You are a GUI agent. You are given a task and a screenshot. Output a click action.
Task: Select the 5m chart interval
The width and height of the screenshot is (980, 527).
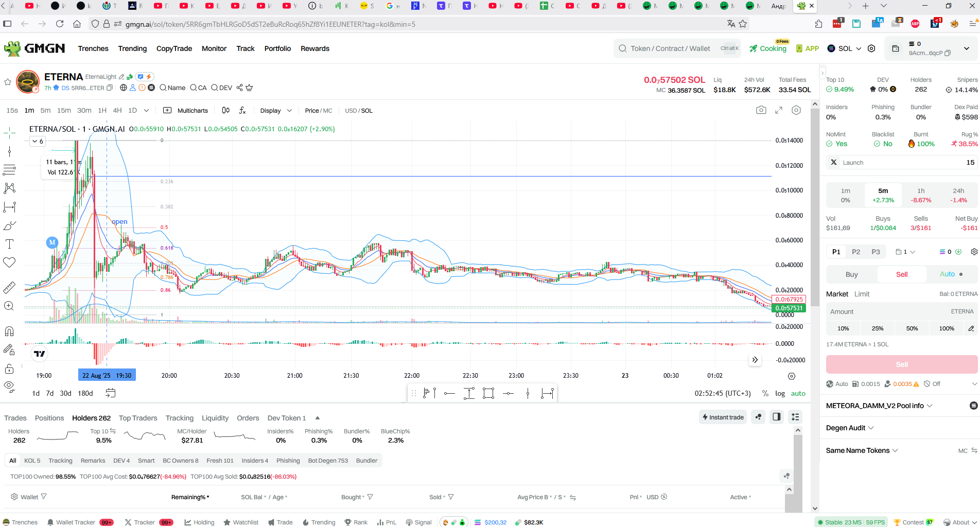45,110
